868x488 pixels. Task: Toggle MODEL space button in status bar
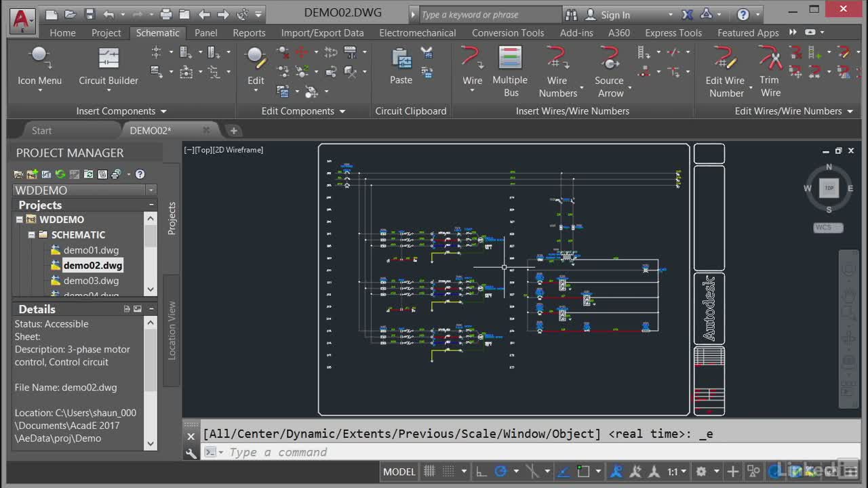point(399,472)
